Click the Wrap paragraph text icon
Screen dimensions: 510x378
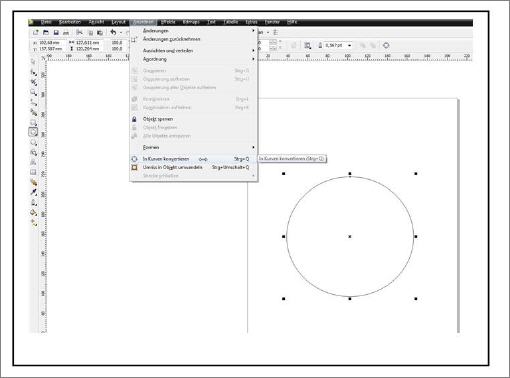click(x=308, y=45)
